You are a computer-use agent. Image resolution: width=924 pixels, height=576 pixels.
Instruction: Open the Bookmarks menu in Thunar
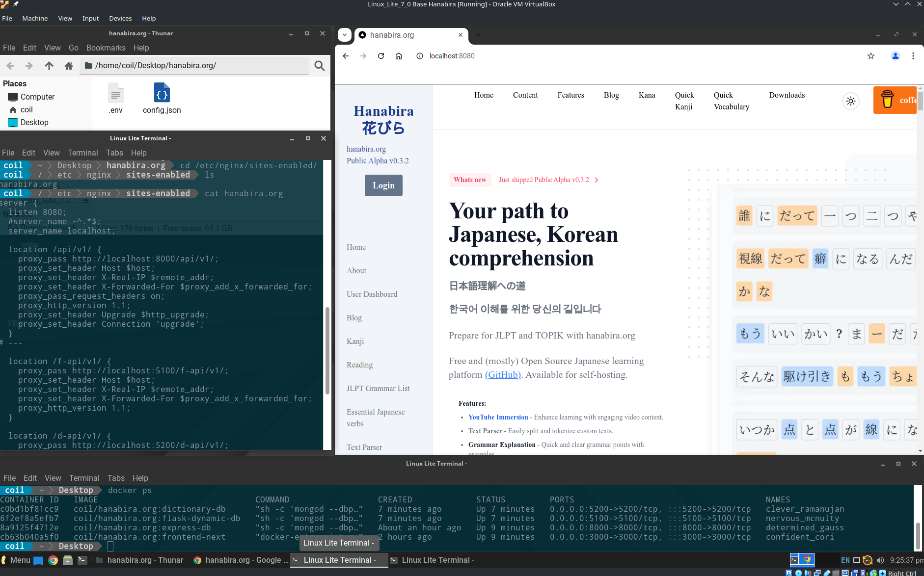pyautogui.click(x=106, y=48)
